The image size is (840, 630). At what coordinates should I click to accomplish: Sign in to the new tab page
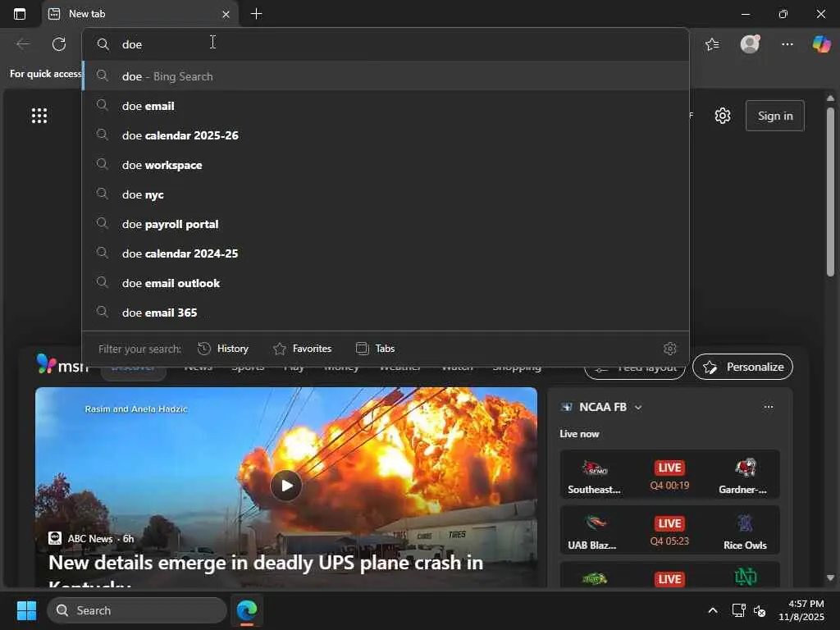coord(774,116)
